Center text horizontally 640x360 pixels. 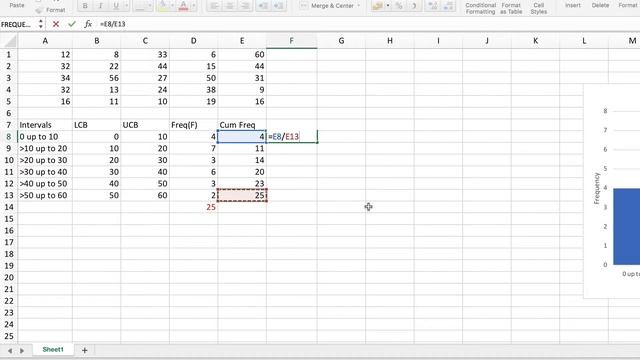coord(230,6)
